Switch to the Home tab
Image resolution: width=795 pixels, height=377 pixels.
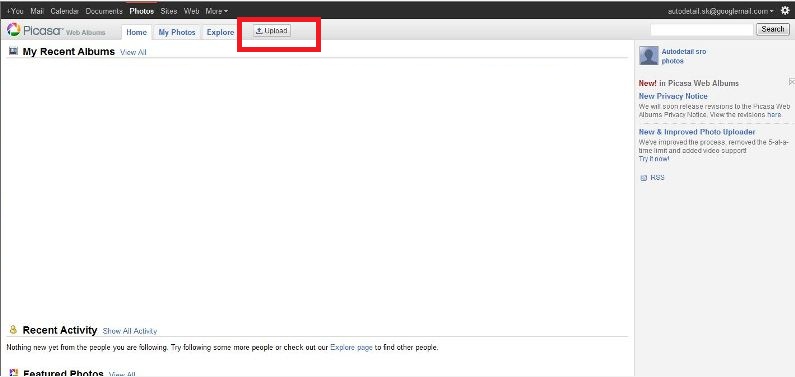pyautogui.click(x=136, y=32)
